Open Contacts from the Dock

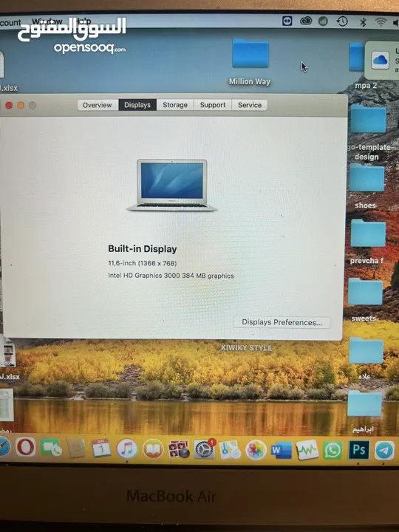pyautogui.click(x=76, y=448)
